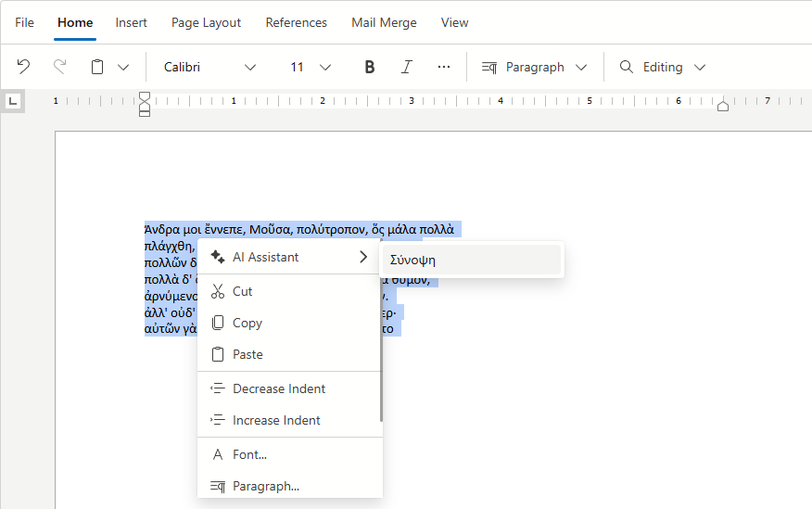Click the horizontal ruler at mark 3
Image resolution: width=812 pixels, height=509 pixels.
(x=412, y=101)
